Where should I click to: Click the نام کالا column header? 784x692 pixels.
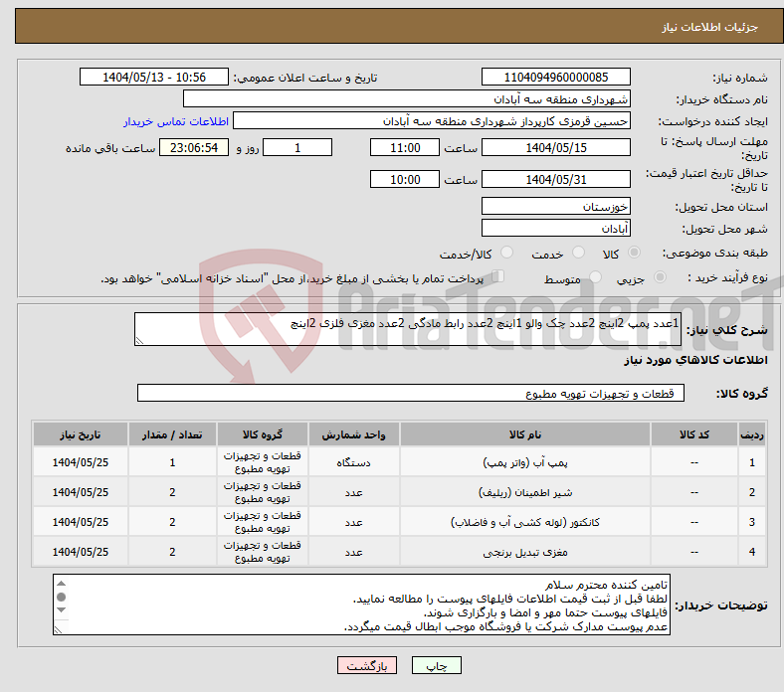pyautogui.click(x=525, y=434)
